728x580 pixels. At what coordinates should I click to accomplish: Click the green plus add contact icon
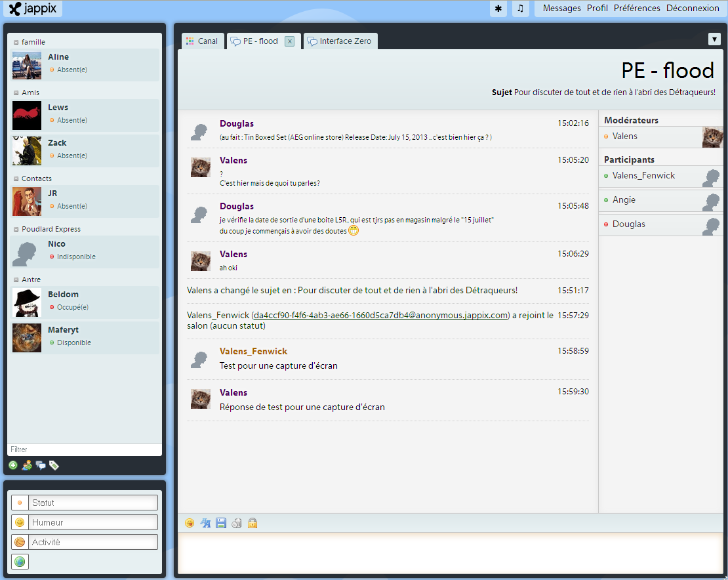(13, 465)
